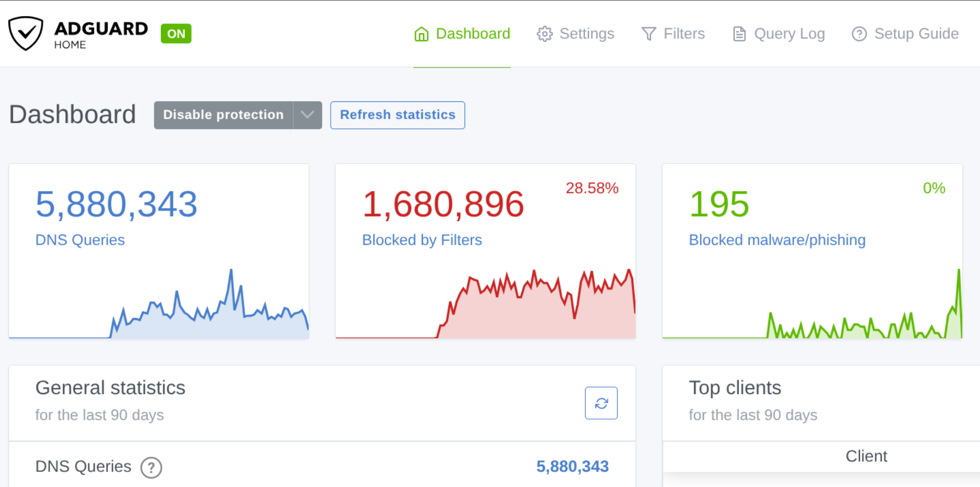980x487 pixels.
Task: Click the 195 malware blocked count
Action: 719,204
